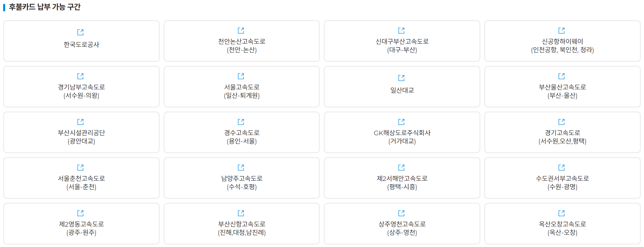Open the 신대구부산고속도로 (대구-부산) link
The image size is (644, 247).
(x=401, y=41)
